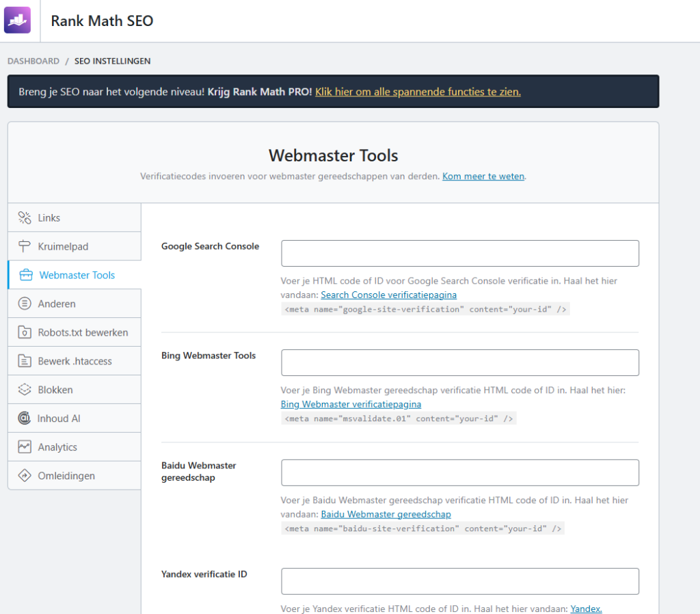Click the msvalidate.01 meta code snippet
This screenshot has width=700, height=614.
pos(399,418)
